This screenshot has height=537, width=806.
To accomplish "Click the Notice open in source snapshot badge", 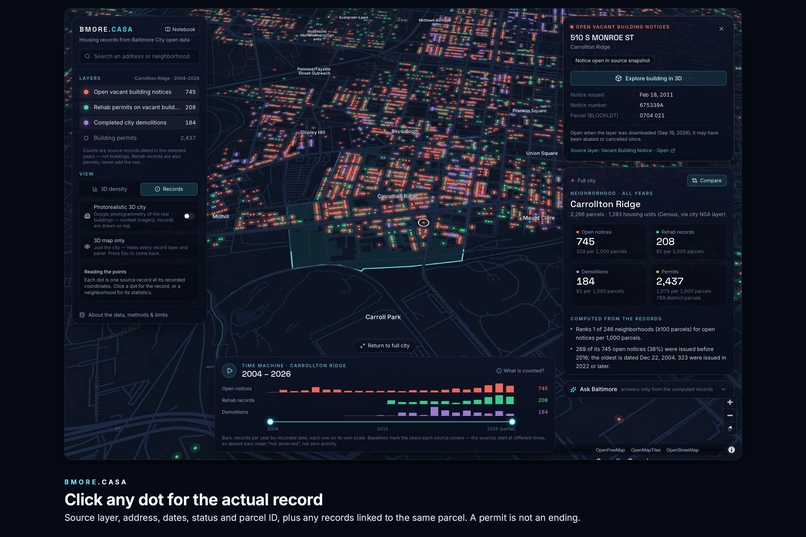I will pos(612,61).
